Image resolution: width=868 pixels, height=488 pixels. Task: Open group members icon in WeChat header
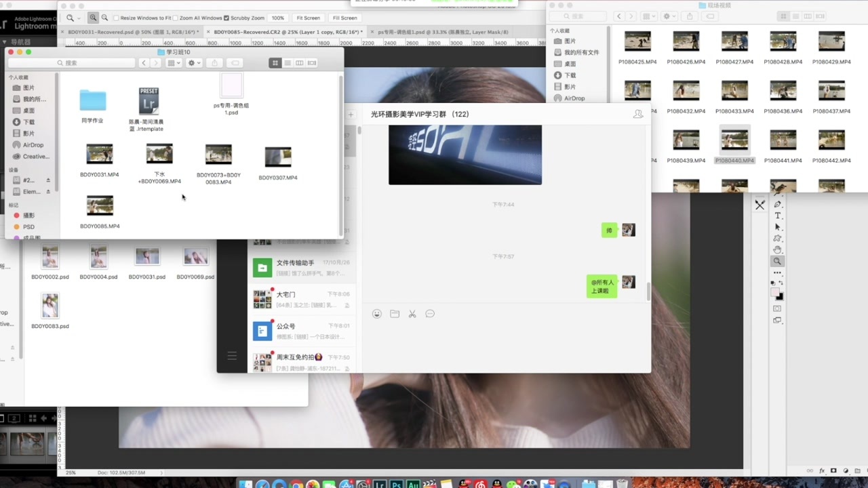tap(637, 115)
